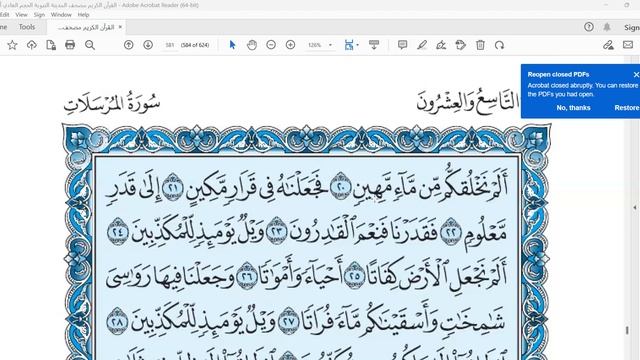
Task: Click the stamp tool icon
Action: 460,45
